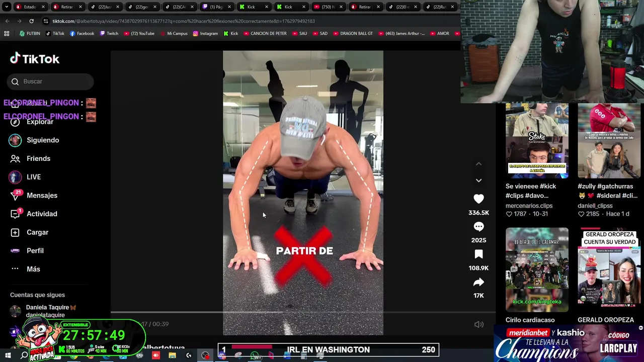Open the tab search dropdown arrow
Image resolution: width=644 pixels, height=362 pixels.
pyautogui.click(x=7, y=7)
